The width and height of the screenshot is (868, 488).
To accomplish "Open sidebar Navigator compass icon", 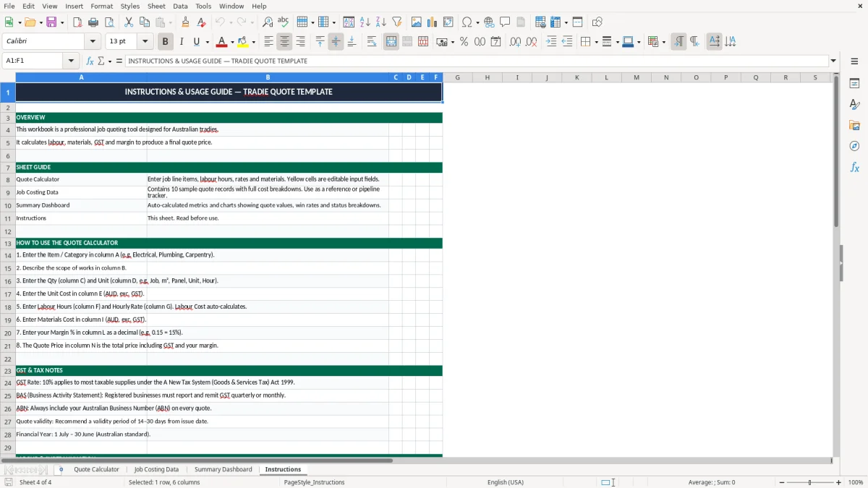I will (854, 146).
